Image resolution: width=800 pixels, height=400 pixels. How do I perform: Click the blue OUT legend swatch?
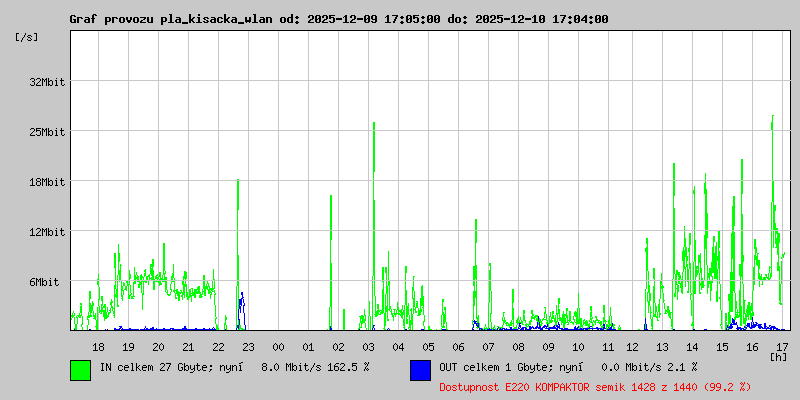click(420, 370)
